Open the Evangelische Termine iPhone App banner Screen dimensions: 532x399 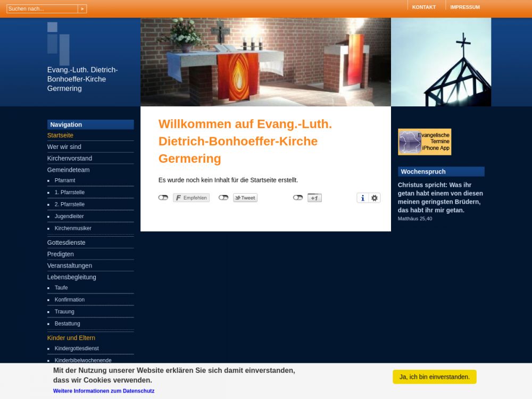(425, 142)
